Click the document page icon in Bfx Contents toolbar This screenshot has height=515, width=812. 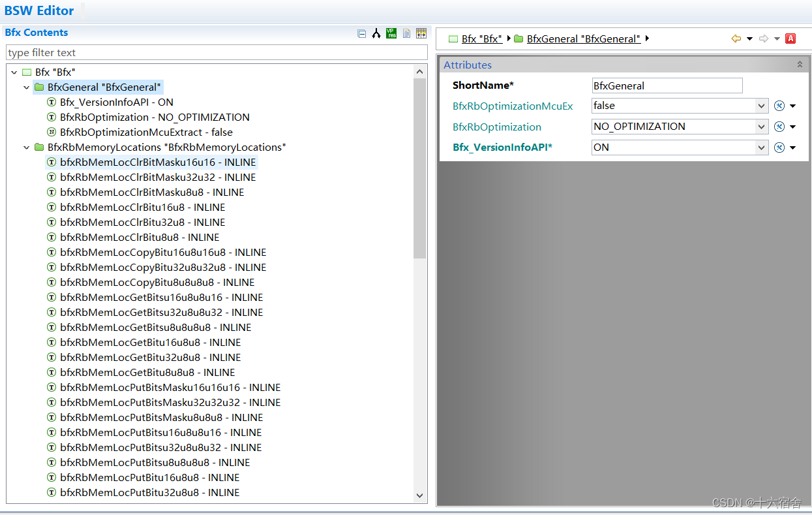(406, 34)
